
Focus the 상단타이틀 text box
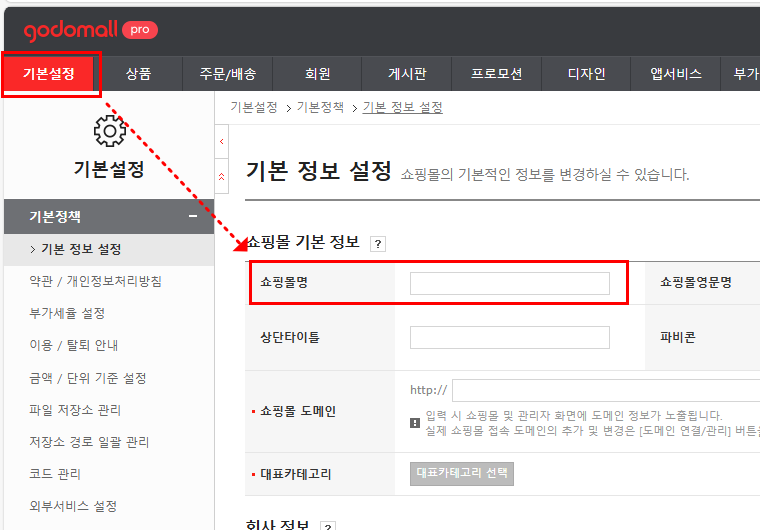(x=509, y=337)
